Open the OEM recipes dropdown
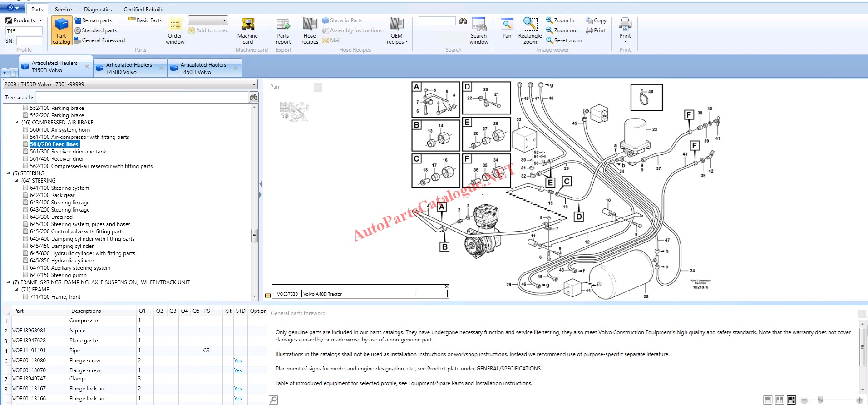Viewport: 868px width, 405px height. point(397,32)
